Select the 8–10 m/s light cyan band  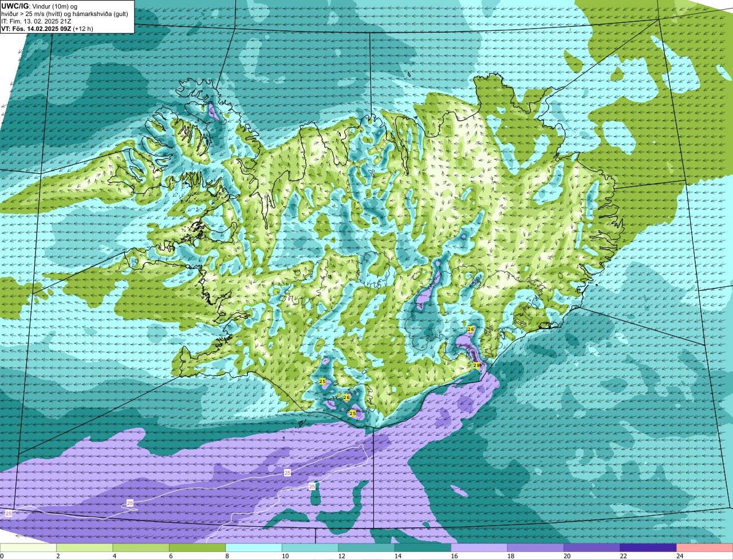point(254,547)
